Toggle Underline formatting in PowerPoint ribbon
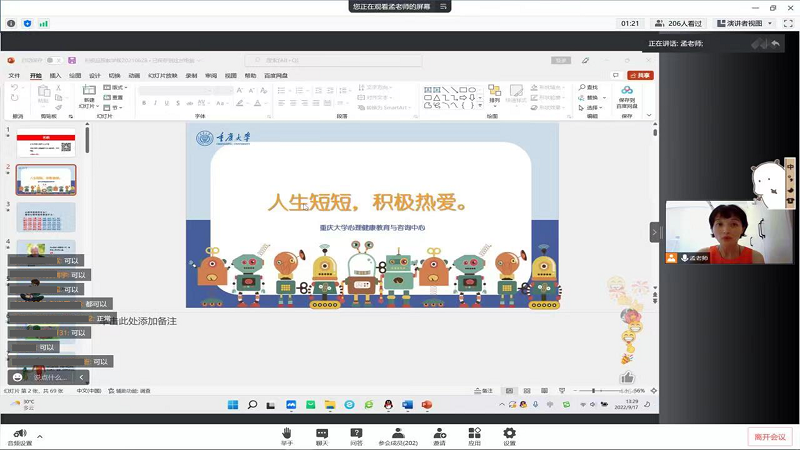The width and height of the screenshot is (800, 450). (166, 103)
